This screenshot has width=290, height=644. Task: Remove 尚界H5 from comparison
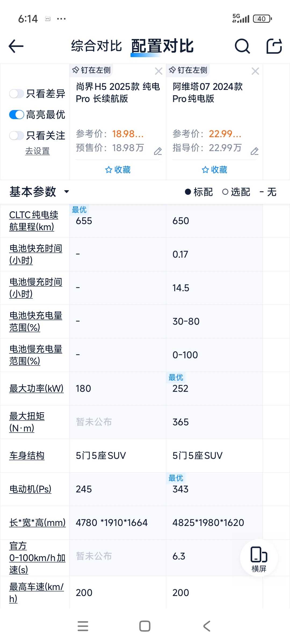pyautogui.click(x=159, y=71)
